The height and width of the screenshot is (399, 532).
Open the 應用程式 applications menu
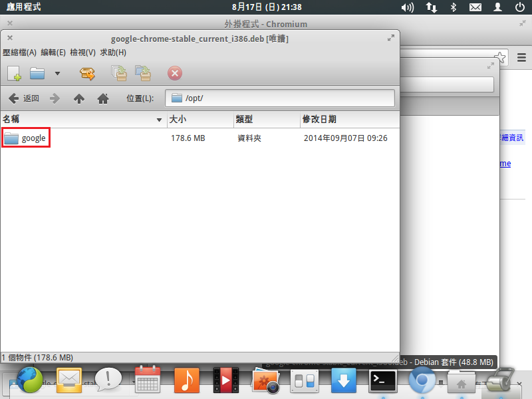click(x=23, y=7)
